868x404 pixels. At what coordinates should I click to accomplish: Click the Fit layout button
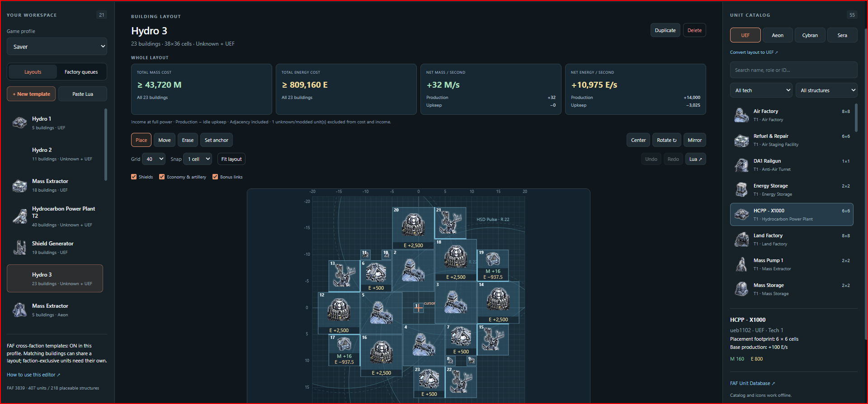click(231, 159)
